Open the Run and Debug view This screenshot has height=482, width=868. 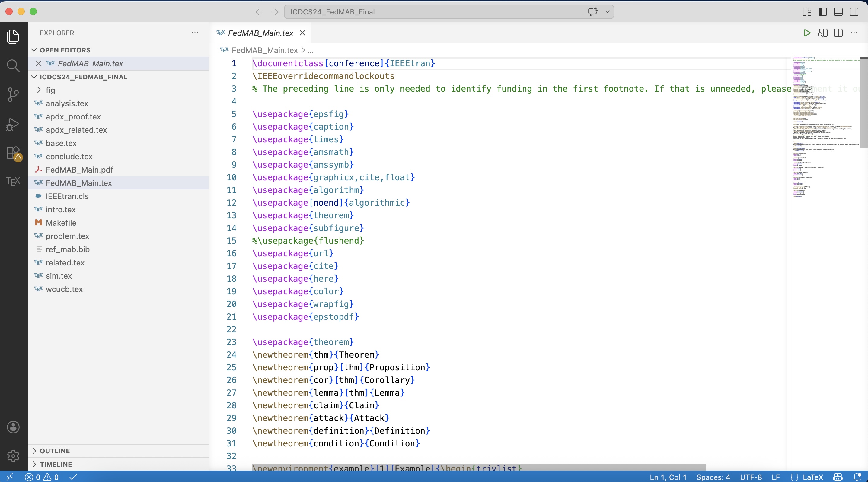[x=13, y=124]
